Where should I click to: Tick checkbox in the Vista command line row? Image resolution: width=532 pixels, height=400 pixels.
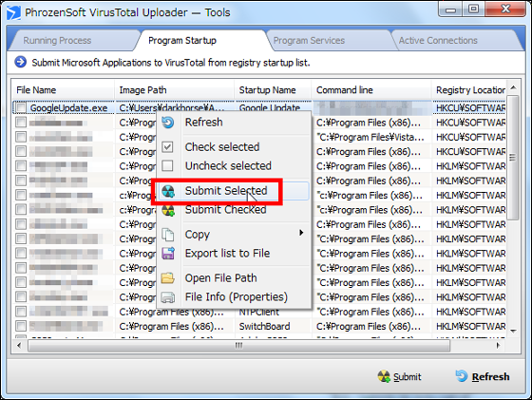(x=21, y=137)
